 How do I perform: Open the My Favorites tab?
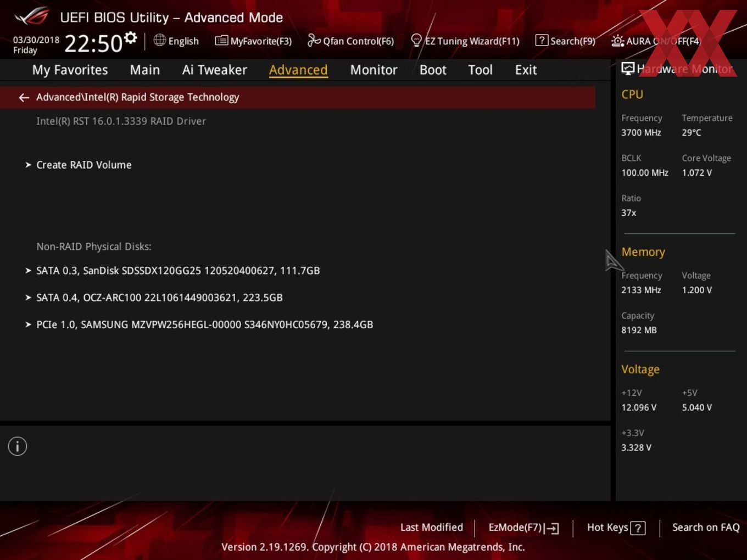70,70
